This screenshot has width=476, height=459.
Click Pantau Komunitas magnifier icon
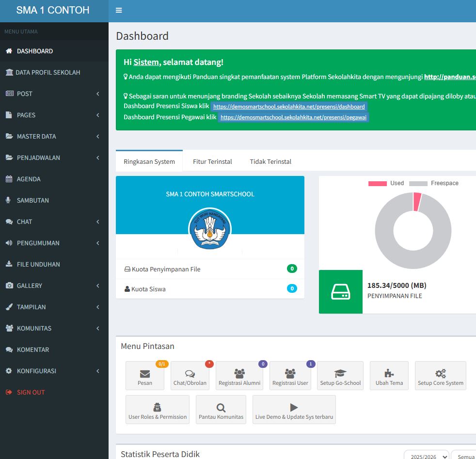(x=221, y=408)
